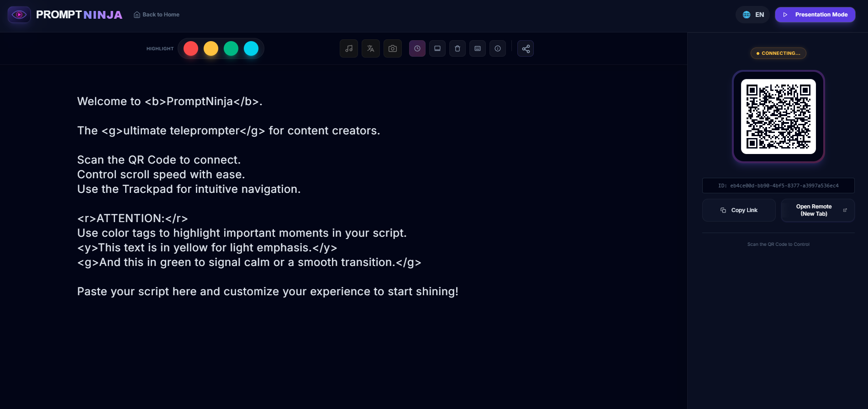868x409 pixels.
Task: Navigate using the Back to Home item
Action: 156,14
